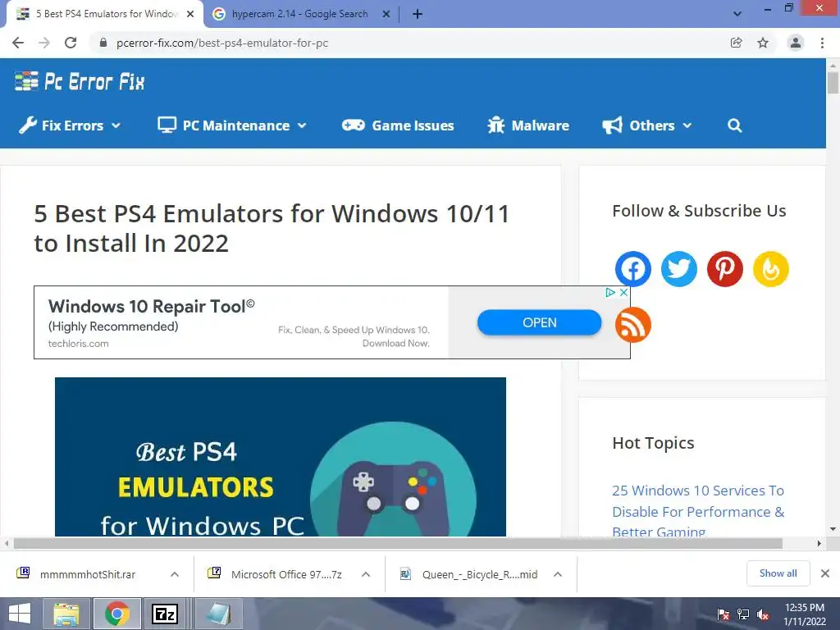Image resolution: width=840 pixels, height=630 pixels.
Task: Open the Pinterest follow icon
Action: click(x=725, y=269)
